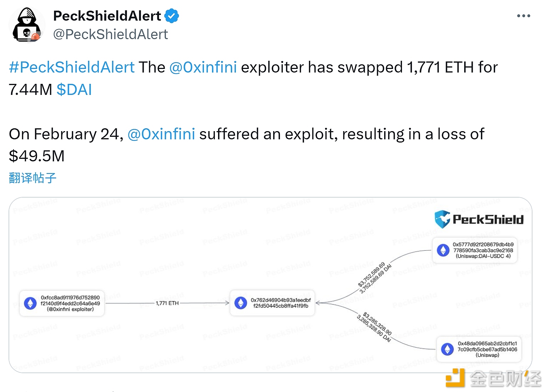546x392 pixels.
Task: Click the PeckShieldAlert display name
Action: pyautogui.click(x=107, y=16)
